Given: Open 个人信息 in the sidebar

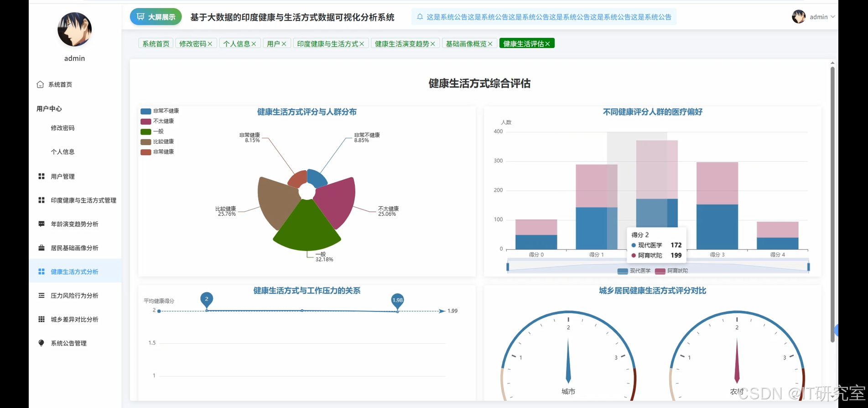Looking at the screenshot, I should pos(62,152).
